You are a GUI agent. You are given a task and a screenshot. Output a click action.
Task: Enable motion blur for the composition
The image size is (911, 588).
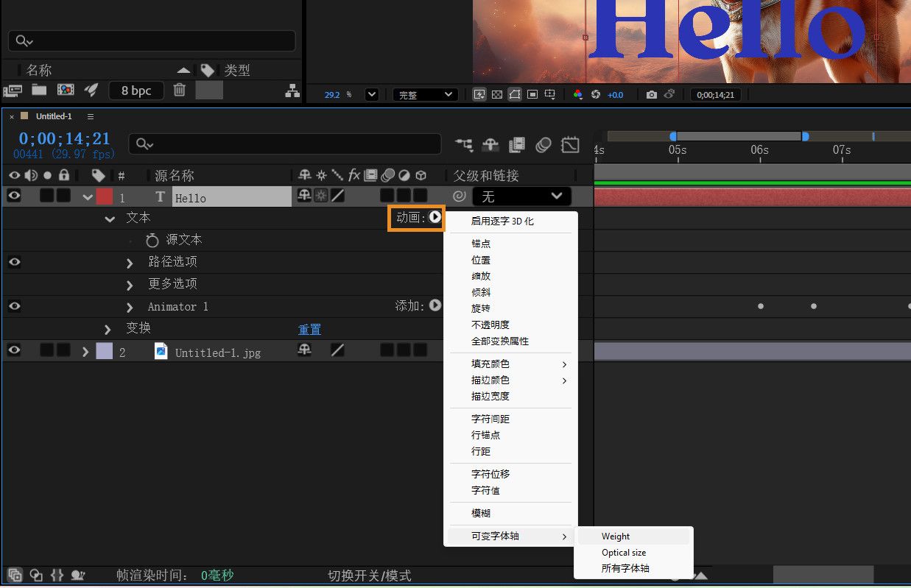tap(543, 145)
